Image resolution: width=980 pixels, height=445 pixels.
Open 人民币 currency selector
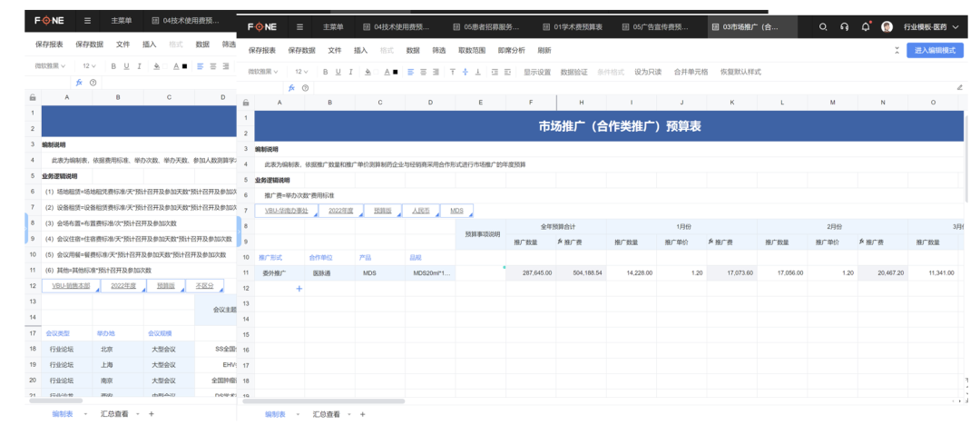point(420,211)
